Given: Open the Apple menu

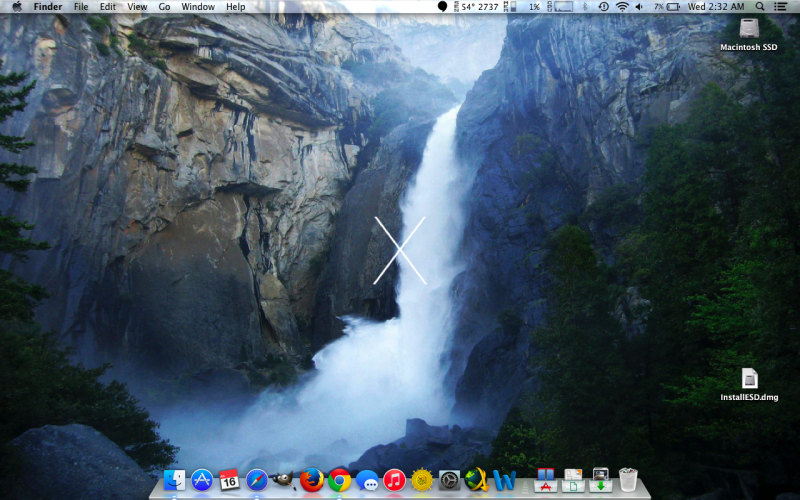Looking at the screenshot, I should coord(16,7).
